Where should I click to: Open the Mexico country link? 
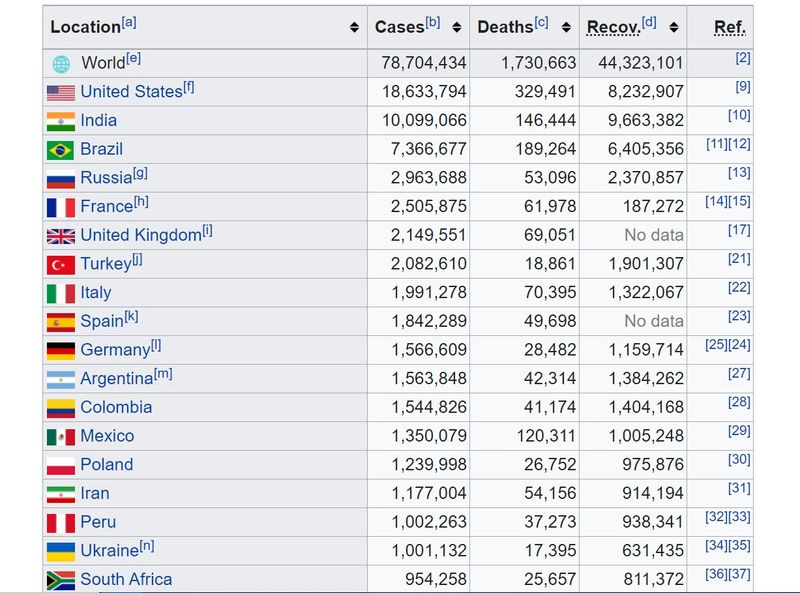pos(107,436)
